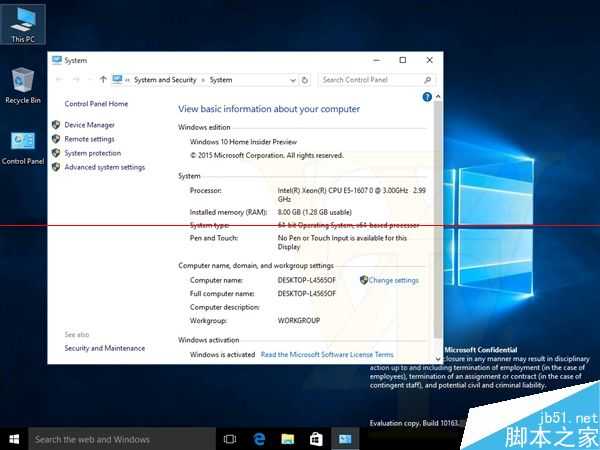Open System protection link
This screenshot has width=600, height=450.
93,153
